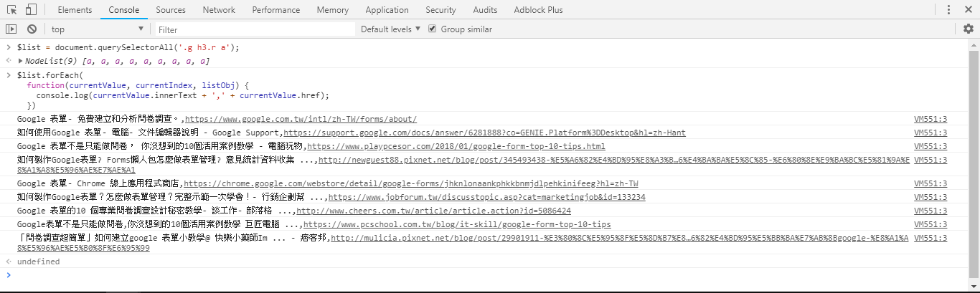Open console settings gear icon

tap(969, 29)
